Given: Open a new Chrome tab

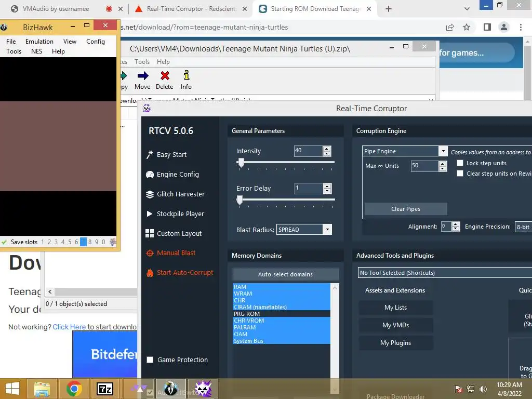Looking at the screenshot, I should coord(389,9).
